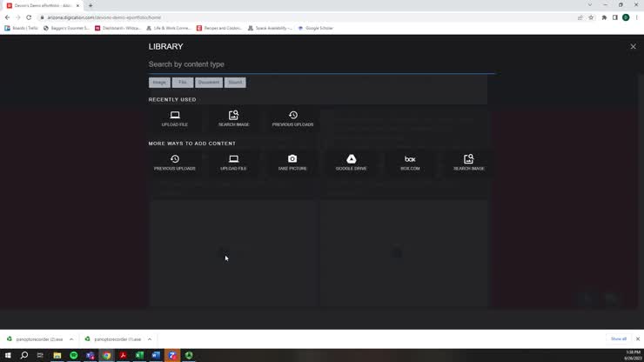
Task: Choose the Google Drive source
Action: pyautogui.click(x=351, y=162)
